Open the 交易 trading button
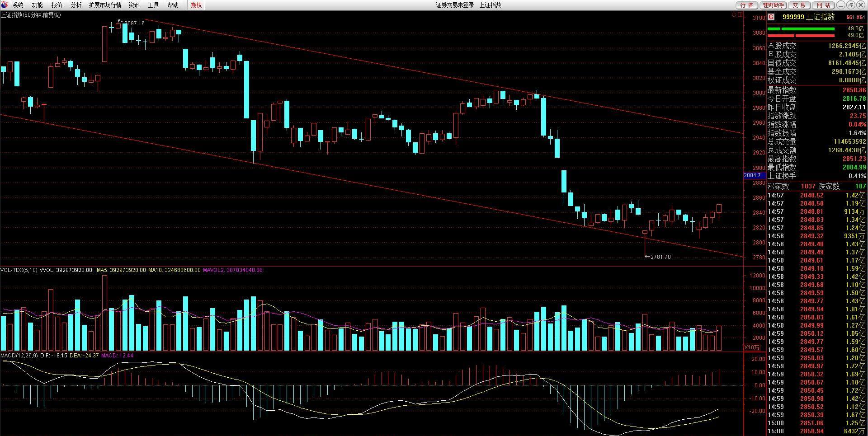The width and height of the screenshot is (868, 436). point(799,5)
